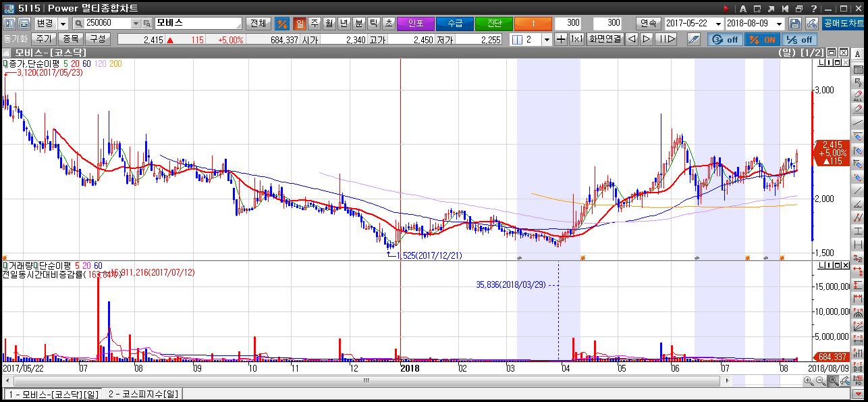The height and width of the screenshot is (402, 868).
Task: Select the zigzag line tool in sidebar
Action: (858, 218)
